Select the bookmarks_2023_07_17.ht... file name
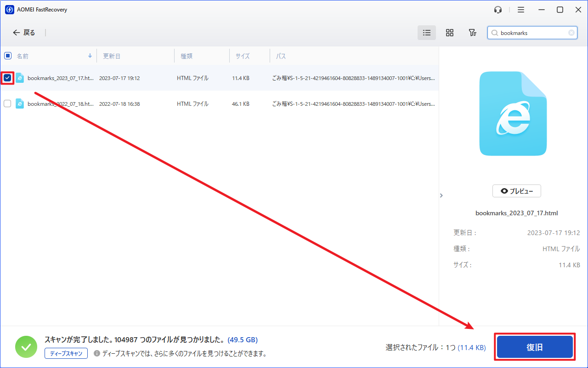588x368 pixels. point(61,78)
